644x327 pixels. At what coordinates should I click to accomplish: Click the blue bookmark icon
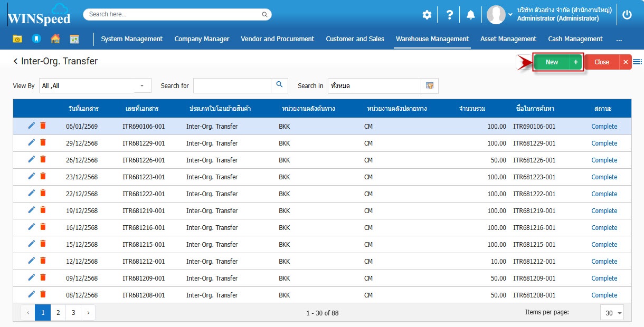(36, 39)
